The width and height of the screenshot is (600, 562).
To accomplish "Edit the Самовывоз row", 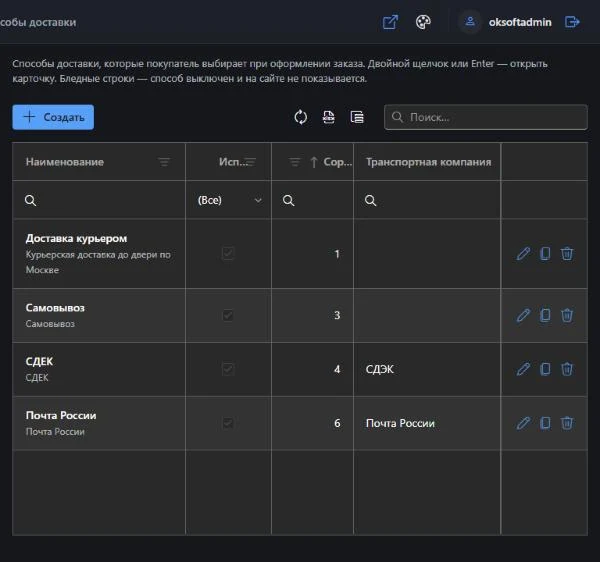I will (x=523, y=316).
